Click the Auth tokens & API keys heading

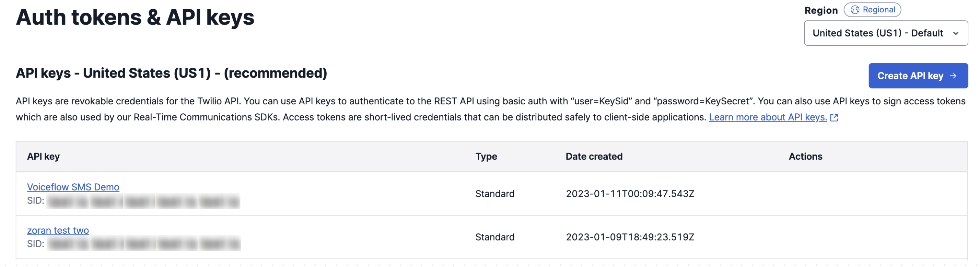point(135,17)
